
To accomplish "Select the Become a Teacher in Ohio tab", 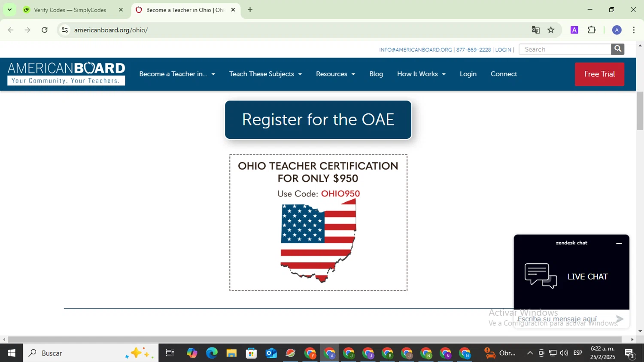I will point(185,9).
